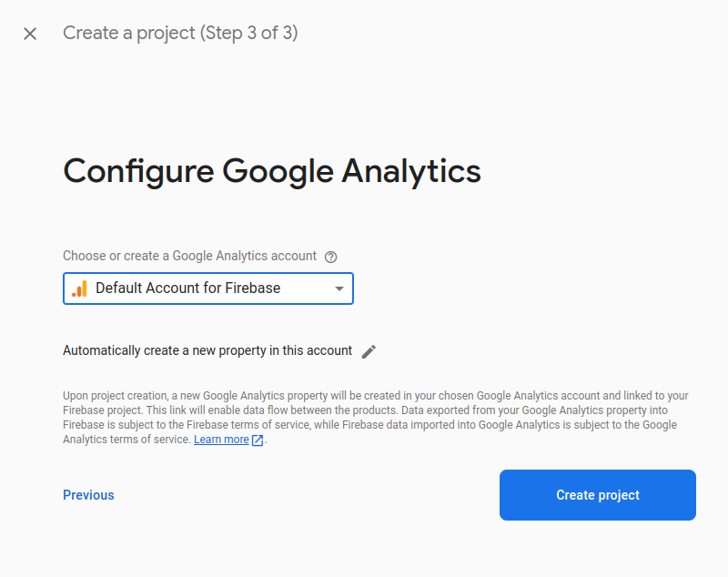Click the words Create a project in header

point(129,33)
